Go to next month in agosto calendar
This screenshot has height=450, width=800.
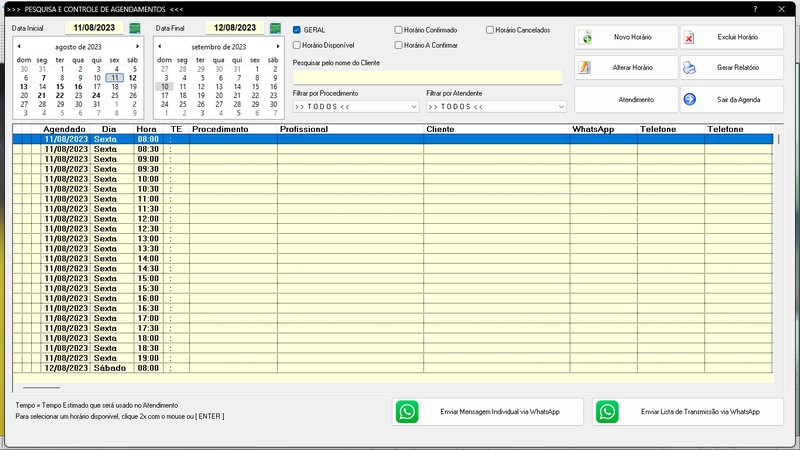(x=137, y=46)
